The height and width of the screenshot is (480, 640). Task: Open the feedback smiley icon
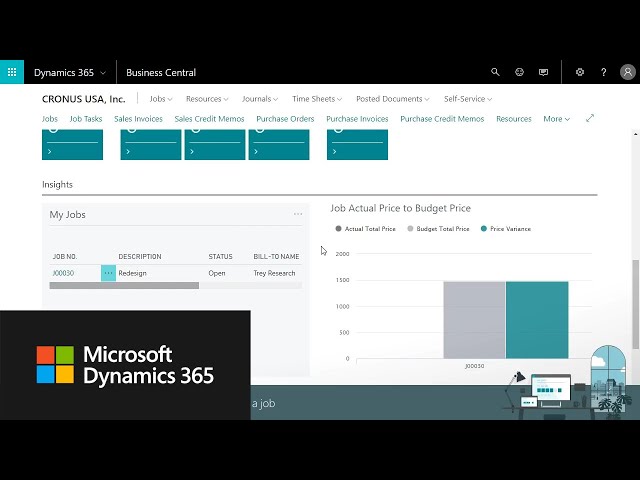pyautogui.click(x=519, y=72)
